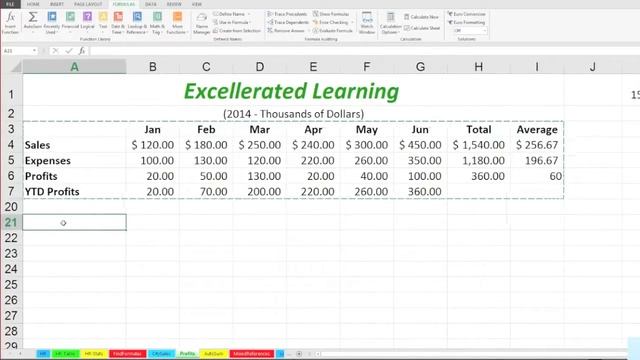Open the Logical functions library

[x=87, y=21]
